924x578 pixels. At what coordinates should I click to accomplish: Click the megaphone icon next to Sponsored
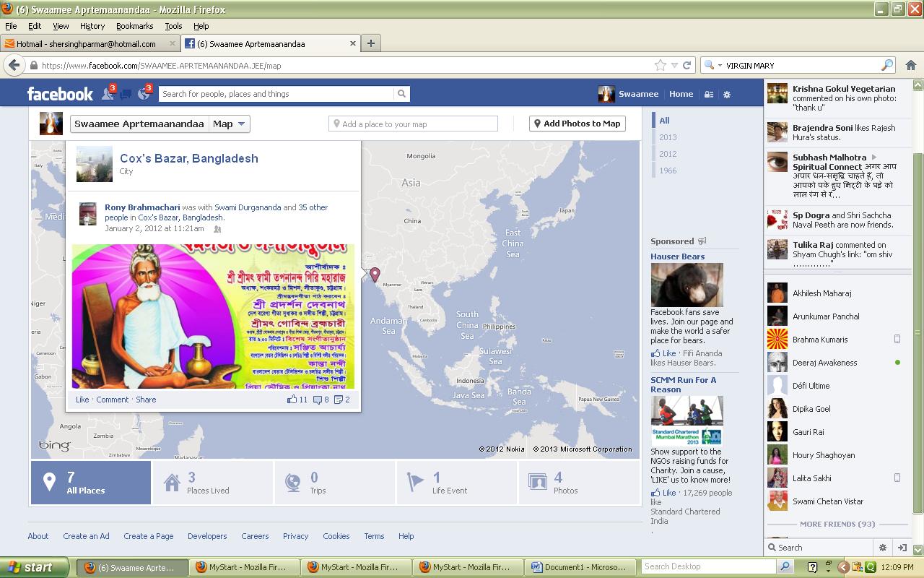[x=702, y=241]
